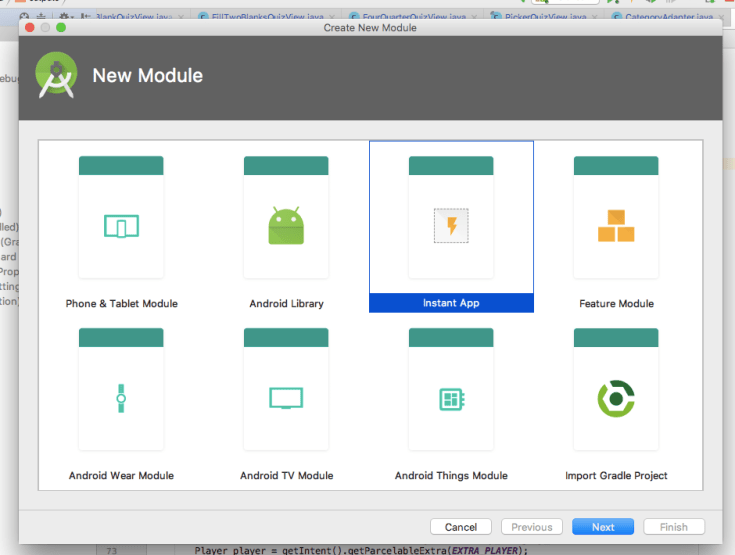
Task: Pick the Instant App lightning icon
Action: click(451, 226)
